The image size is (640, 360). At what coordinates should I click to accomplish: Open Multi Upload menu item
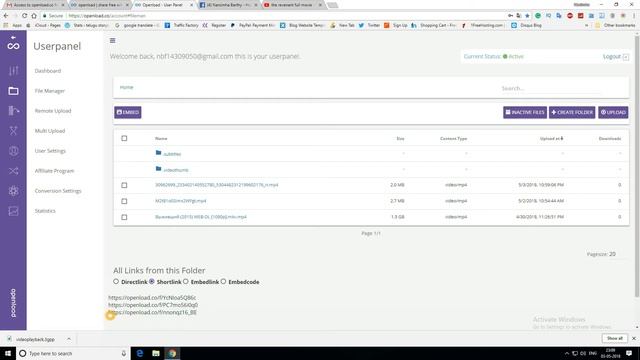(50, 131)
